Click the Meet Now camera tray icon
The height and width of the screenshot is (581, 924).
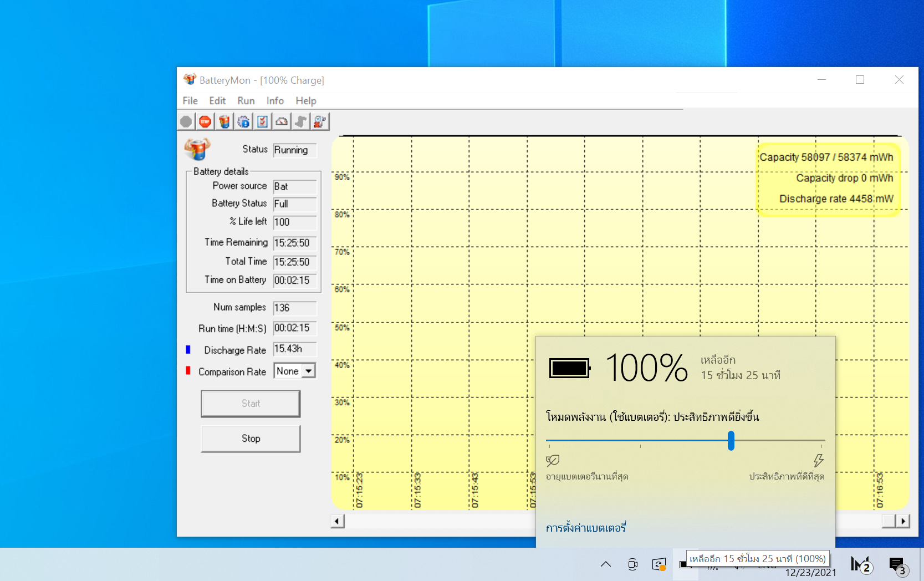pyautogui.click(x=632, y=564)
